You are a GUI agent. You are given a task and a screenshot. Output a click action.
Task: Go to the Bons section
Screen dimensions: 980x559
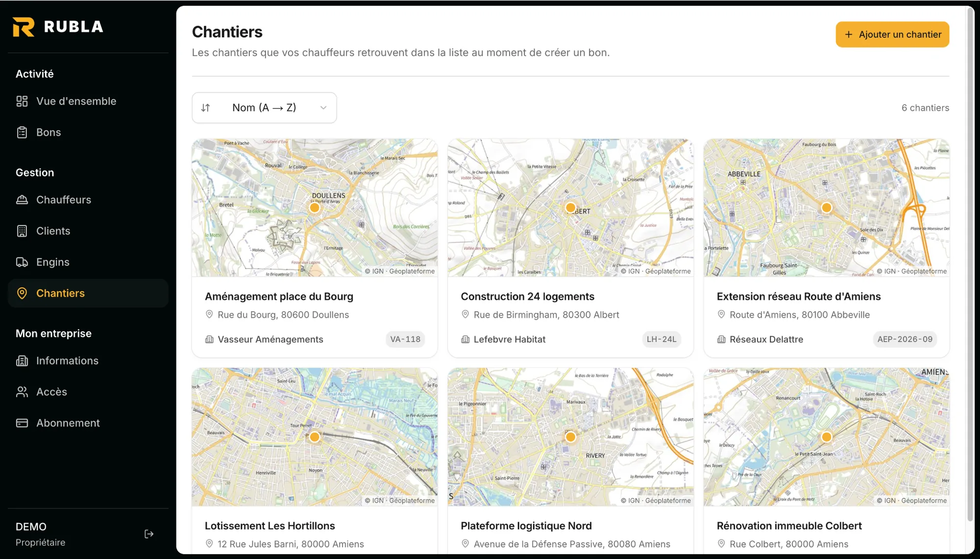pyautogui.click(x=88, y=132)
